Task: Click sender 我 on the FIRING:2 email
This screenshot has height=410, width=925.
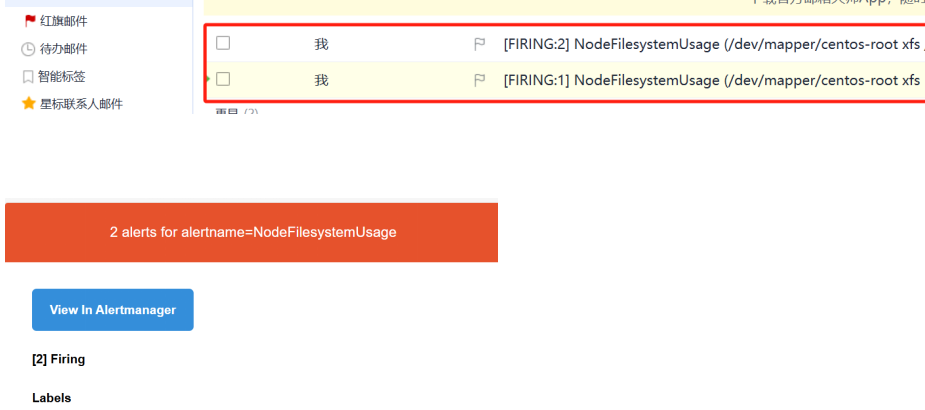Action: coord(321,44)
